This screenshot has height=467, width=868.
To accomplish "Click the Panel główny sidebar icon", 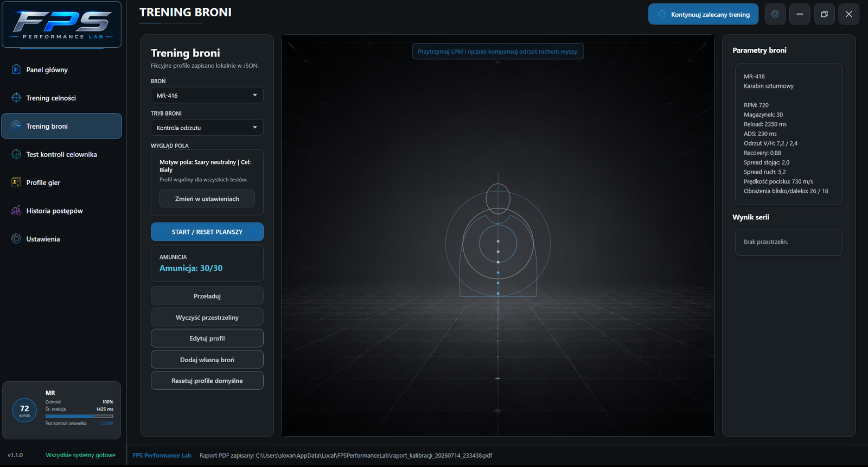I will (x=16, y=70).
